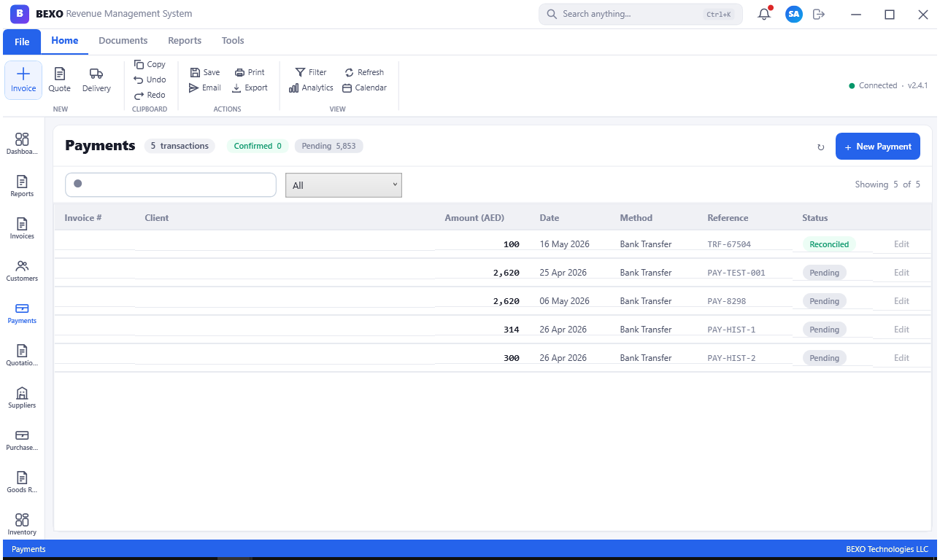Switch to the Reports ribbon tab
Screen dimensions: 940x560
tap(185, 41)
